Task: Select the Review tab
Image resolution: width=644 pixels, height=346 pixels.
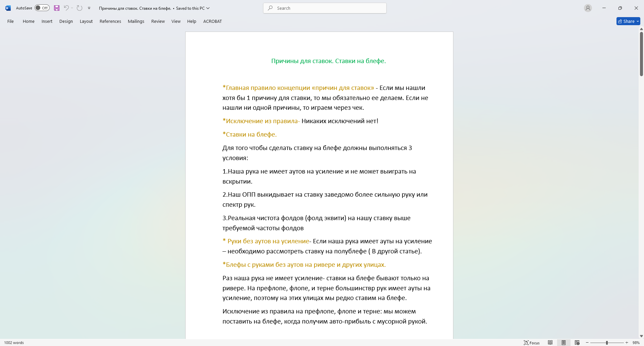Action: (158, 21)
